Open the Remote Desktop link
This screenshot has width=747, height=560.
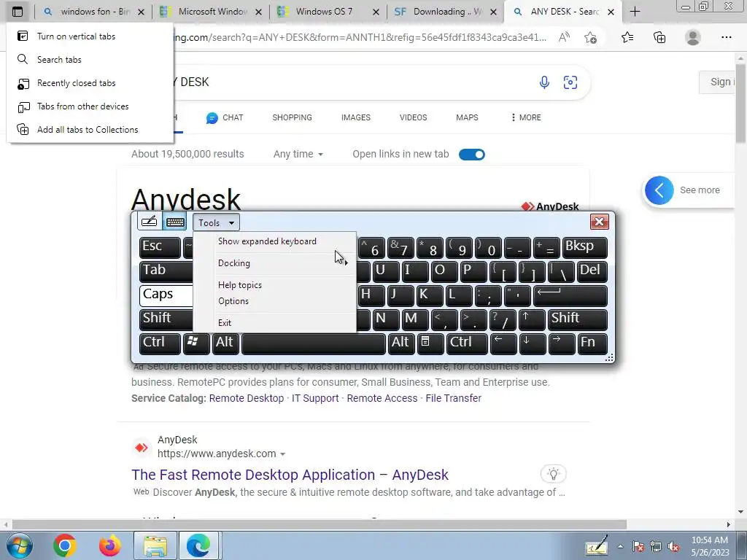tap(247, 399)
